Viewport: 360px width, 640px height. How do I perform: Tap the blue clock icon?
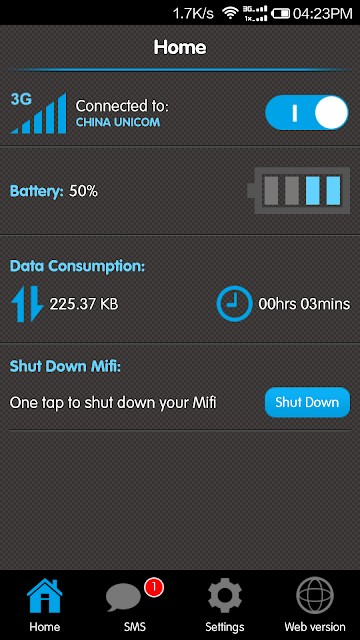coord(234,304)
